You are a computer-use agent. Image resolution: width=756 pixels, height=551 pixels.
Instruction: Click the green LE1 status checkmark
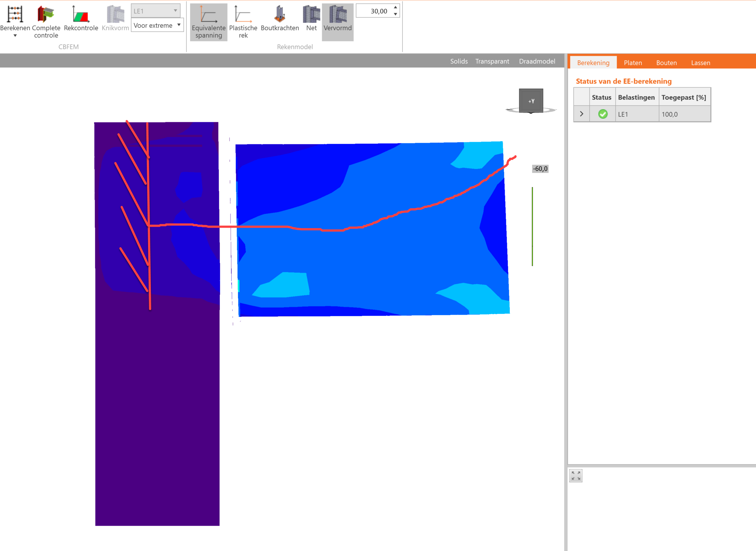tap(603, 114)
